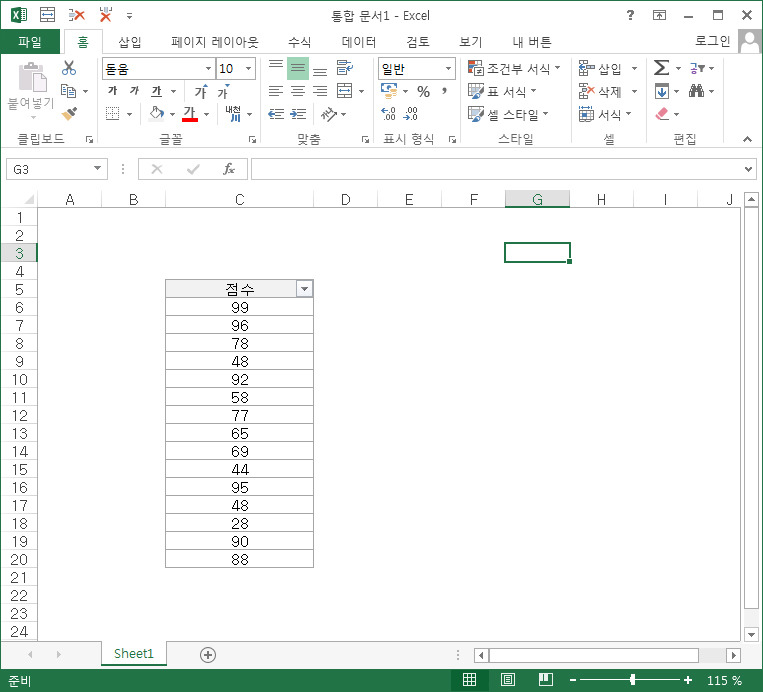Decrease decimal places icon
Image resolution: width=763 pixels, height=692 pixels.
click(411, 114)
